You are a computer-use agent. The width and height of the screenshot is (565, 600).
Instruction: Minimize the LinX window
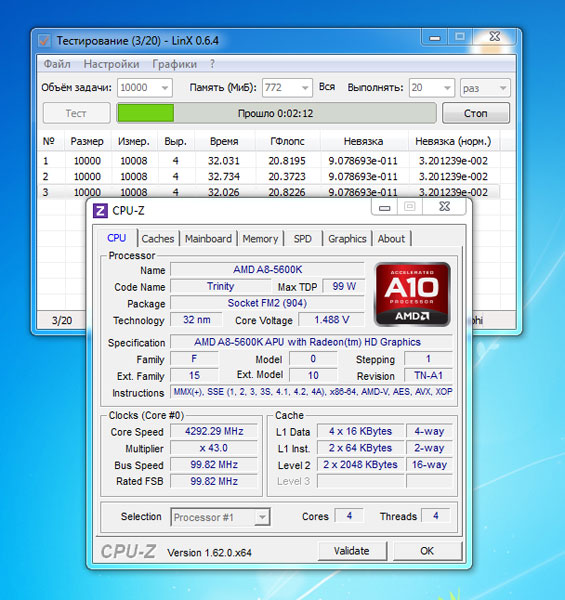(x=435, y=37)
